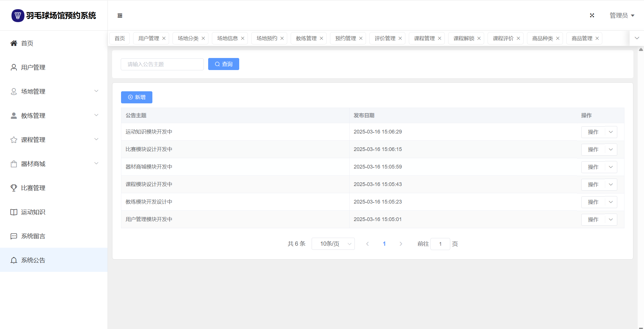Viewport: 644px width, 329px height.
Task: Open 操作 dropdown for 运动知识模块开发中 row
Action: (611, 132)
